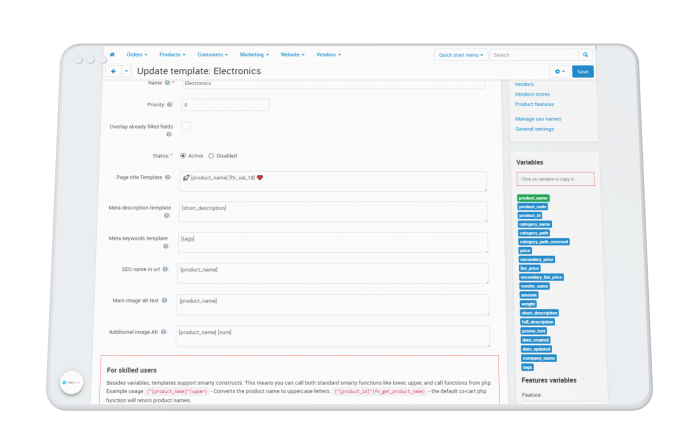
Task: Show help for Meta keywords template
Action: [x=166, y=246]
